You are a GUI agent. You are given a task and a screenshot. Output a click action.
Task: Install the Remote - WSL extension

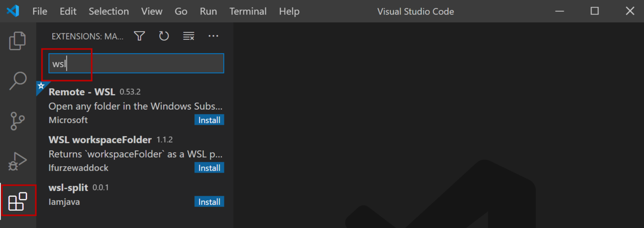tap(209, 120)
